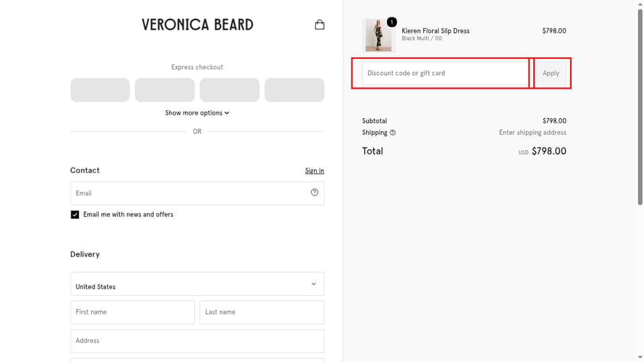Screen dimensions: 644x362
Task: Open the United States country dropdown
Action: 197,284
